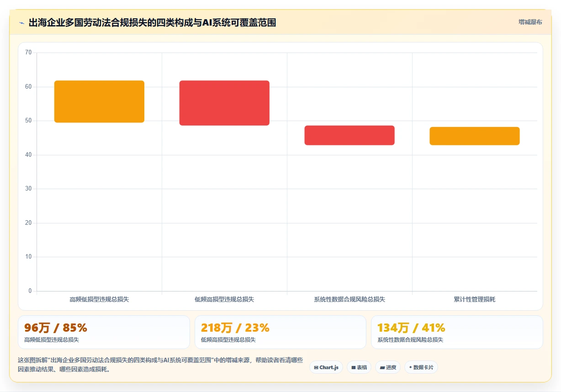Click x-axis label 系统性数据合规风险总损失

point(349,300)
